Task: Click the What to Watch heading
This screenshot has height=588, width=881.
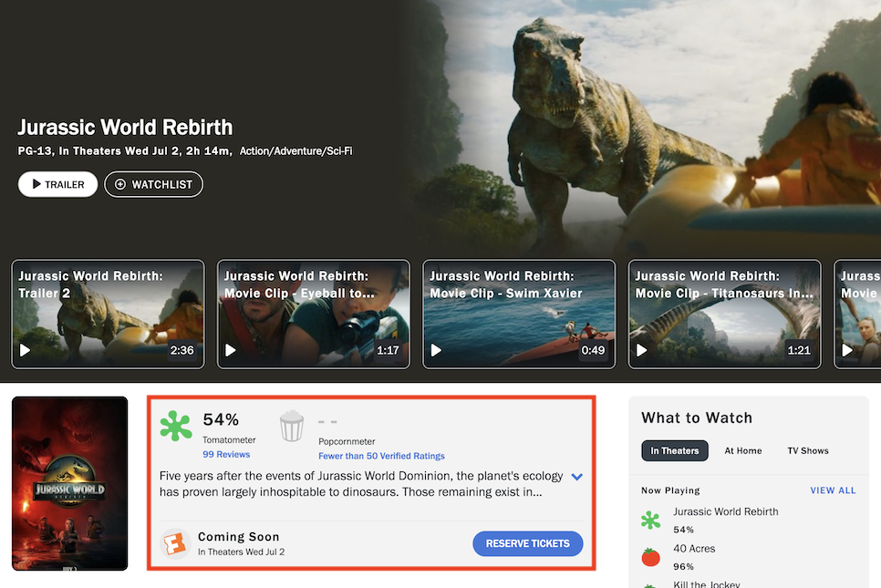Action: [697, 418]
